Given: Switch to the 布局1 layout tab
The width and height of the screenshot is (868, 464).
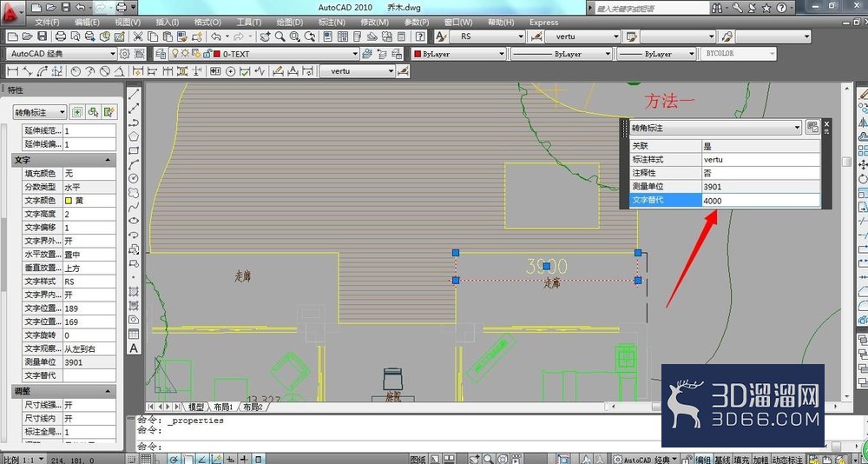Looking at the screenshot, I should click(223, 407).
